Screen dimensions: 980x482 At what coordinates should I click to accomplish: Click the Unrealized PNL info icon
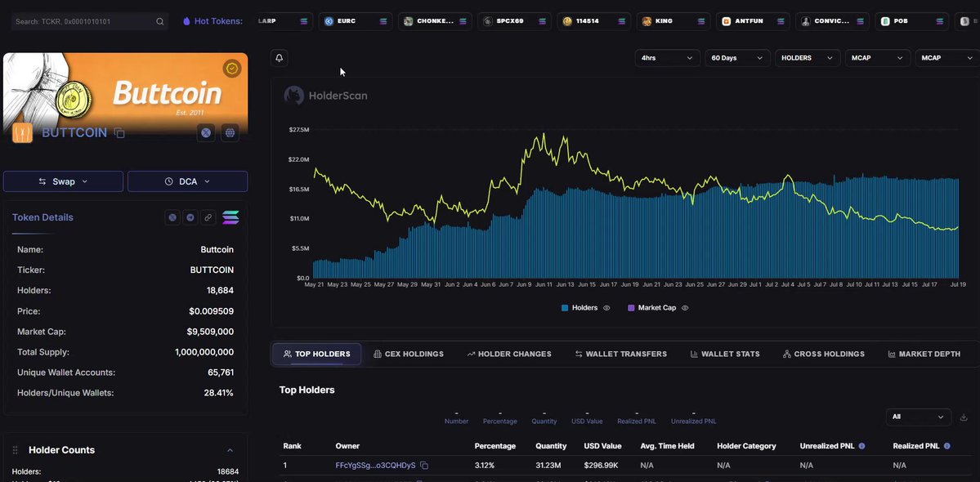click(861, 446)
